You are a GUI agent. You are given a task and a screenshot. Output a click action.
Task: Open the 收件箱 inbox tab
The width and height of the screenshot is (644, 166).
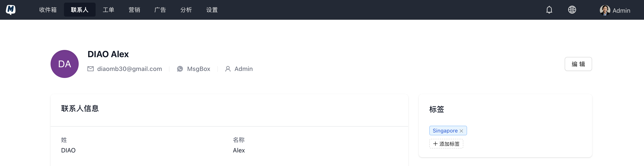click(x=48, y=10)
